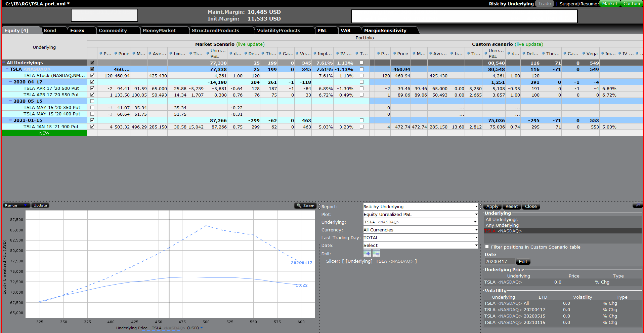Switch to the VAR tab
This screenshot has width=644, height=333.
pos(349,30)
